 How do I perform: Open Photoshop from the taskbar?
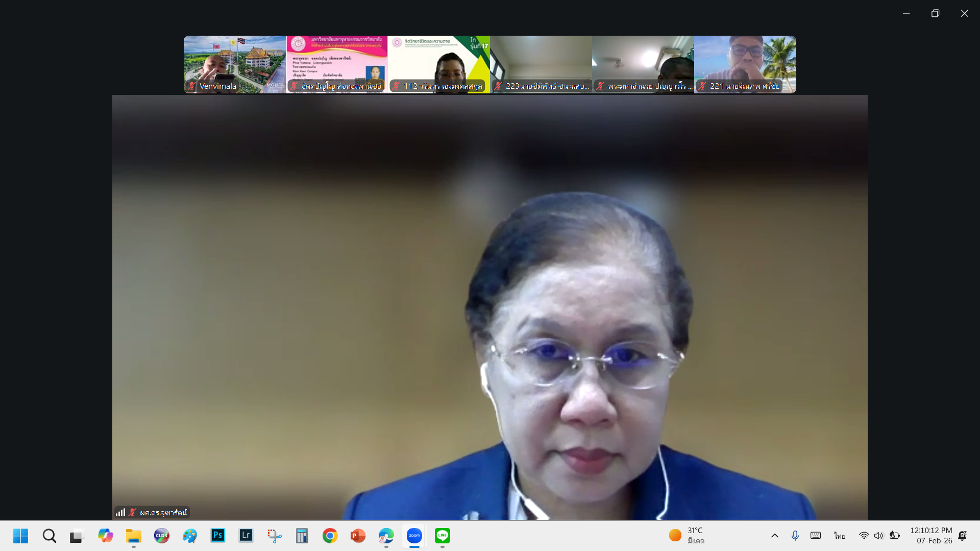pyautogui.click(x=218, y=536)
